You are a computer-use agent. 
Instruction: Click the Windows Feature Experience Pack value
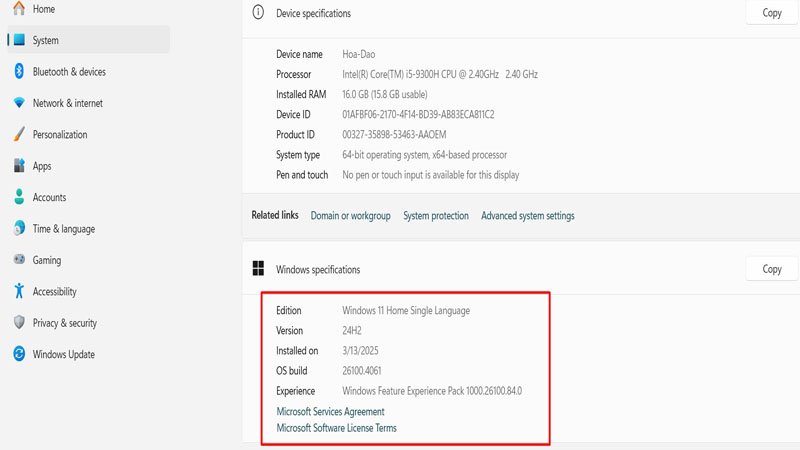[432, 391]
